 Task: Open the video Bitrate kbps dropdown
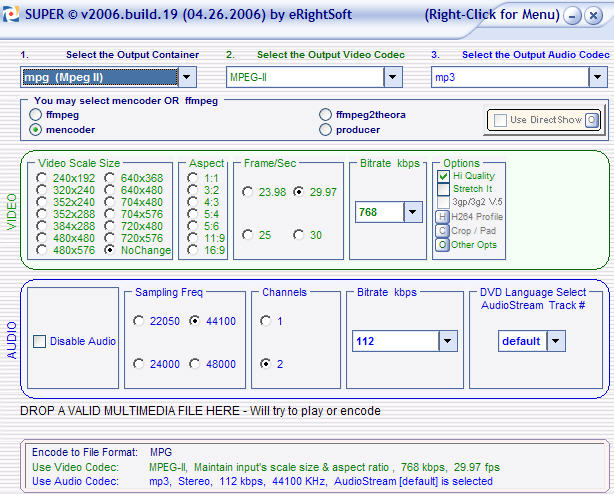click(413, 212)
